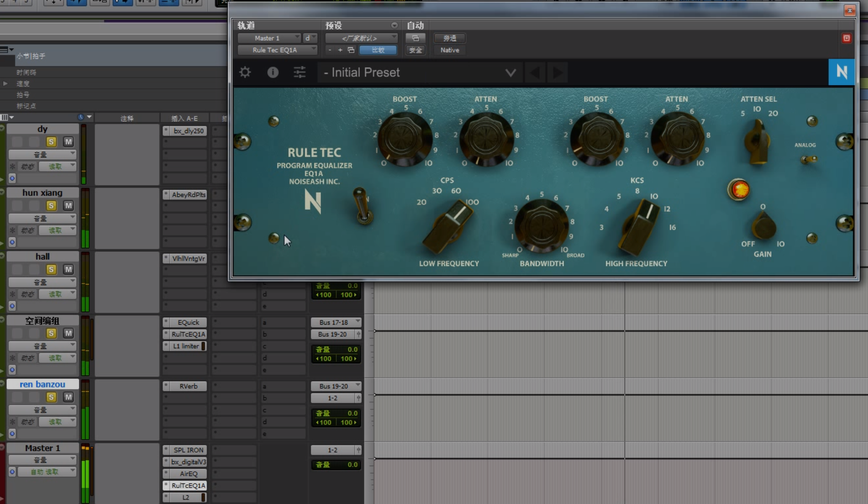Click the 旁通 bypass button
The height and width of the screenshot is (504, 868).
click(x=449, y=38)
